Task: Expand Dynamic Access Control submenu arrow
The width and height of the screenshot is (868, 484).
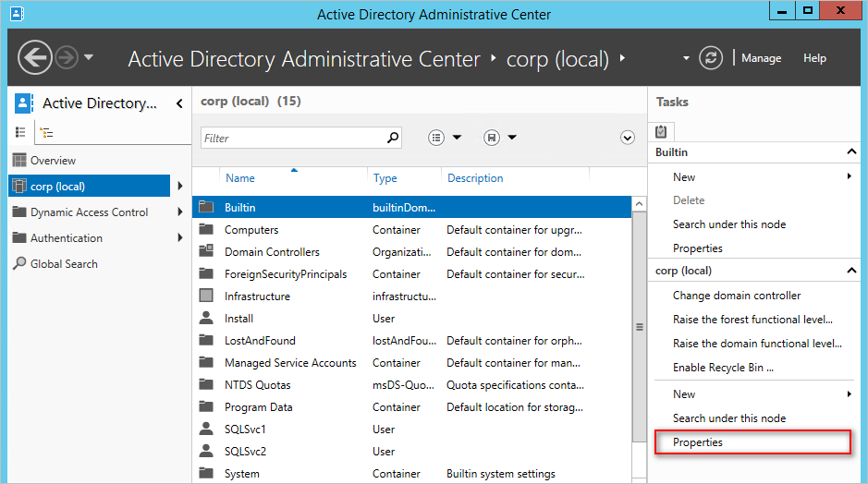Action: [x=180, y=212]
